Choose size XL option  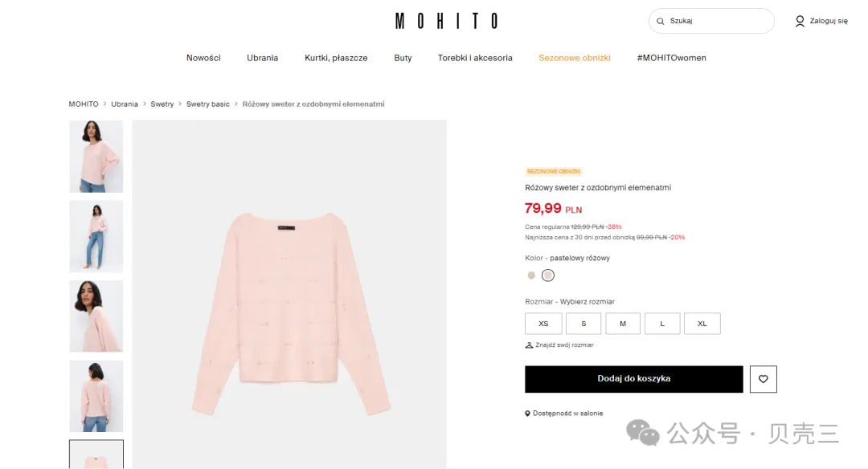702,324
